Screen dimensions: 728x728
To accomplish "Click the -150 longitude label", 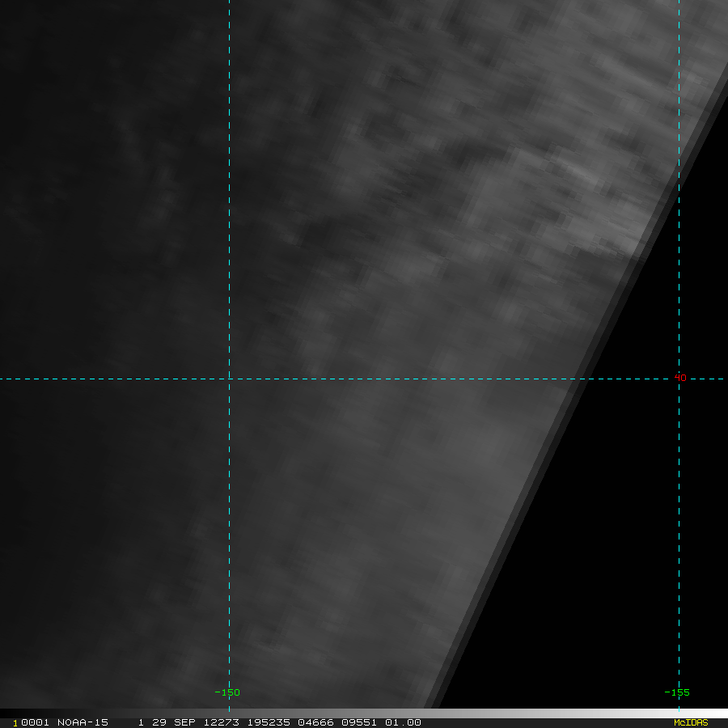I will pyautogui.click(x=227, y=692).
